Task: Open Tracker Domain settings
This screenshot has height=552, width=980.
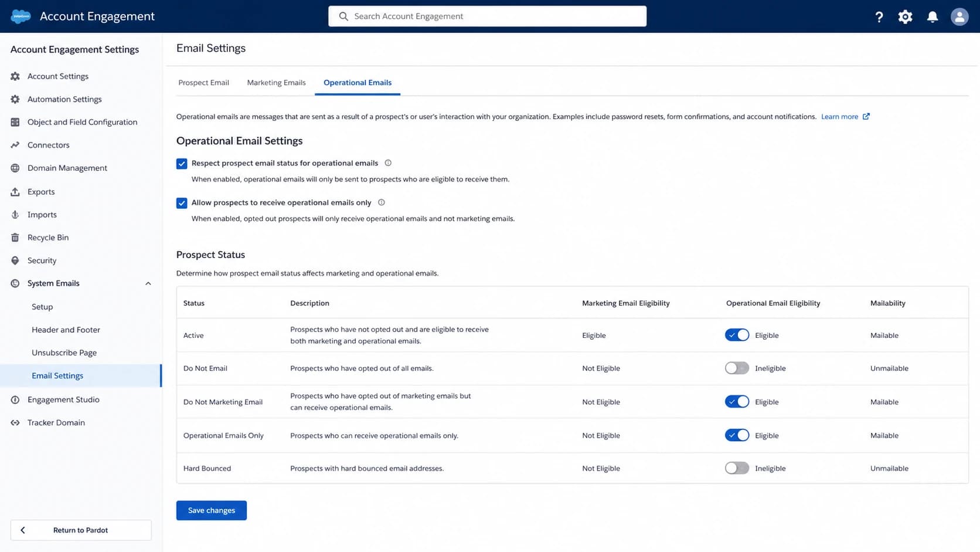Action: coord(56,422)
